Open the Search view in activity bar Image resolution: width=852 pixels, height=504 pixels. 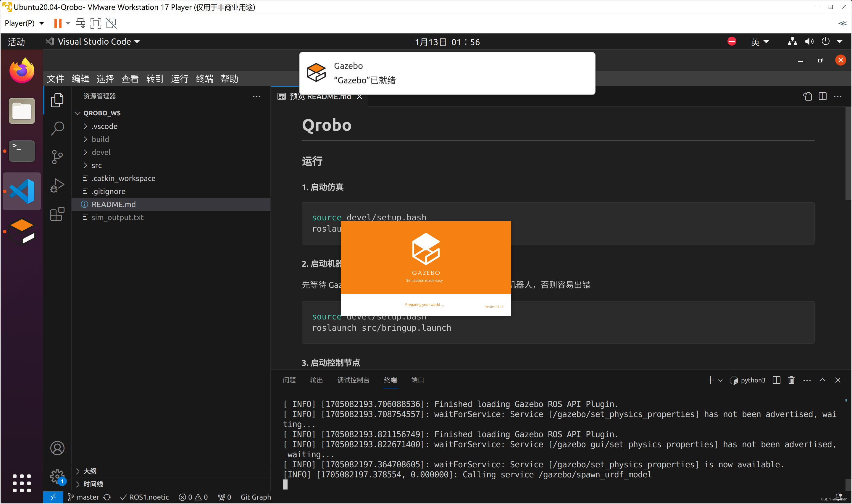click(x=57, y=128)
